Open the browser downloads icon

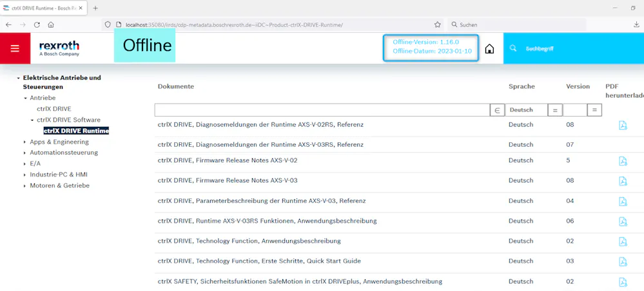click(x=636, y=24)
